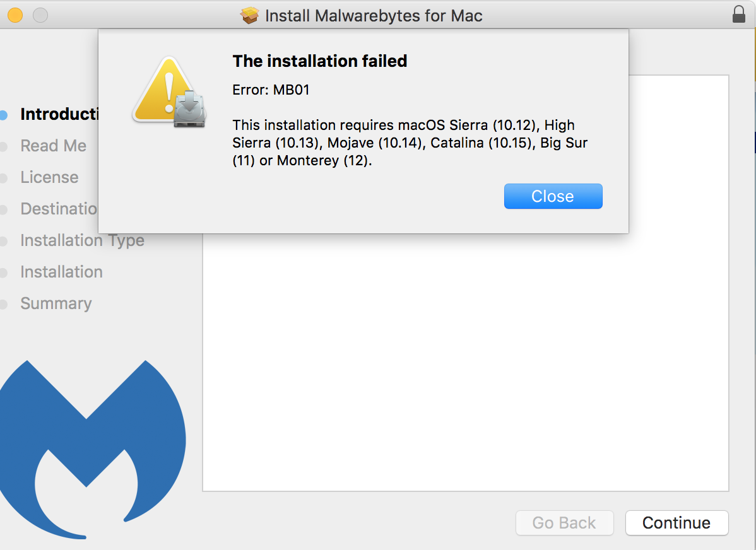
Task: Go to the Summary step
Action: coord(56,303)
